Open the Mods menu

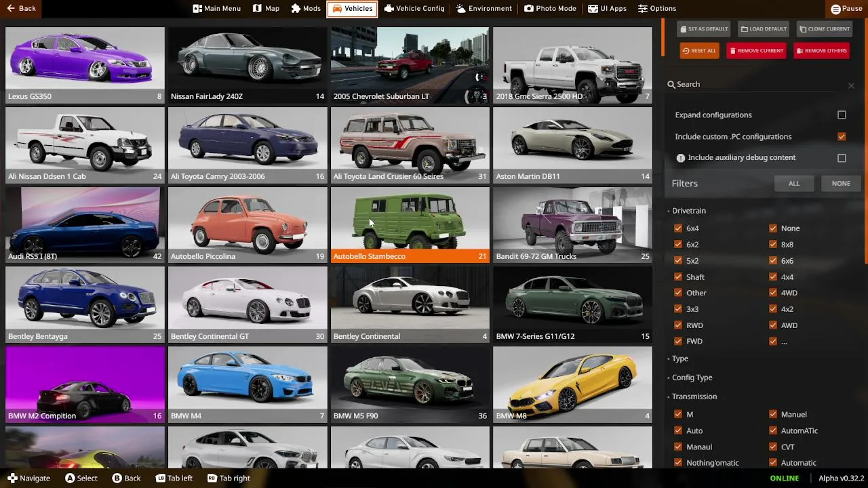point(306,9)
